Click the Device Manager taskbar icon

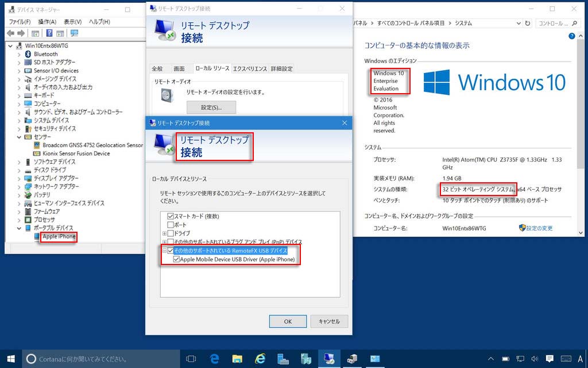(352, 359)
